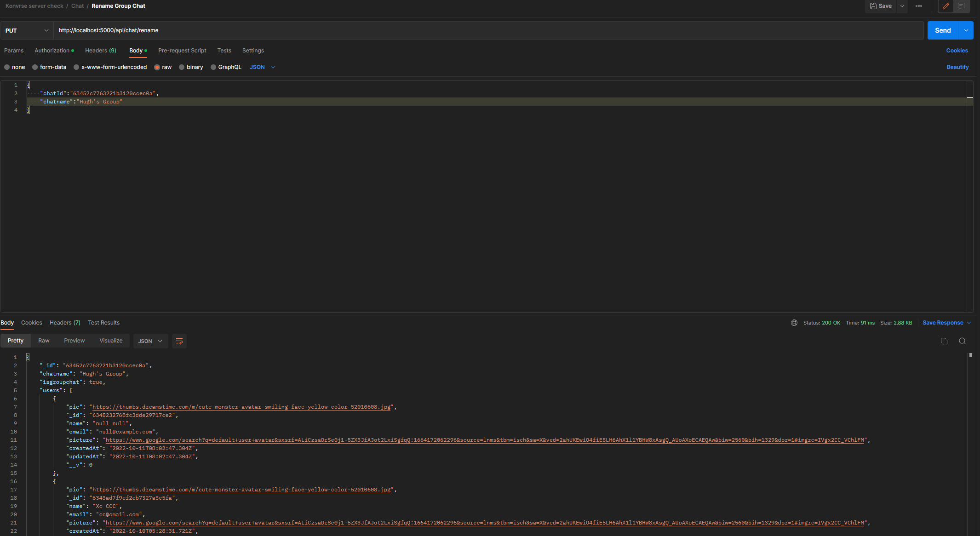This screenshot has height=536, width=980.
Task: Click the chatname line in request body
Action: (499, 102)
